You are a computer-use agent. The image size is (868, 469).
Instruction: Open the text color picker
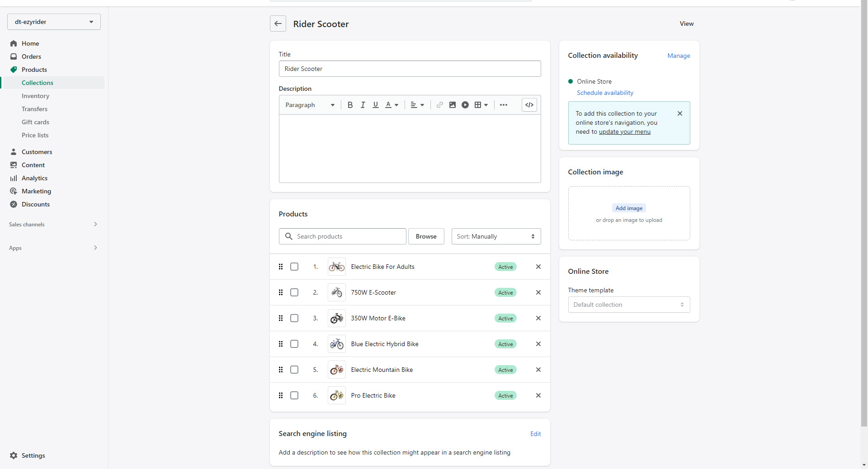tap(391, 105)
